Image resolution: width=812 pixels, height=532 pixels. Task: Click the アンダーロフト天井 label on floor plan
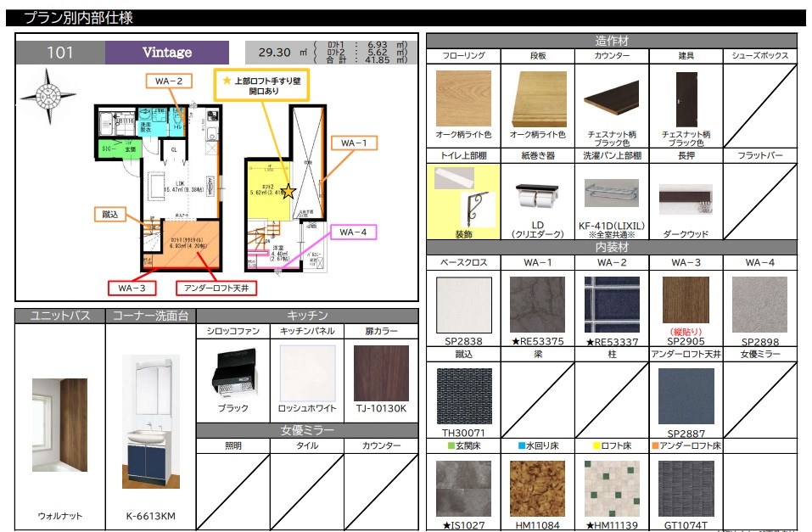pos(213,288)
